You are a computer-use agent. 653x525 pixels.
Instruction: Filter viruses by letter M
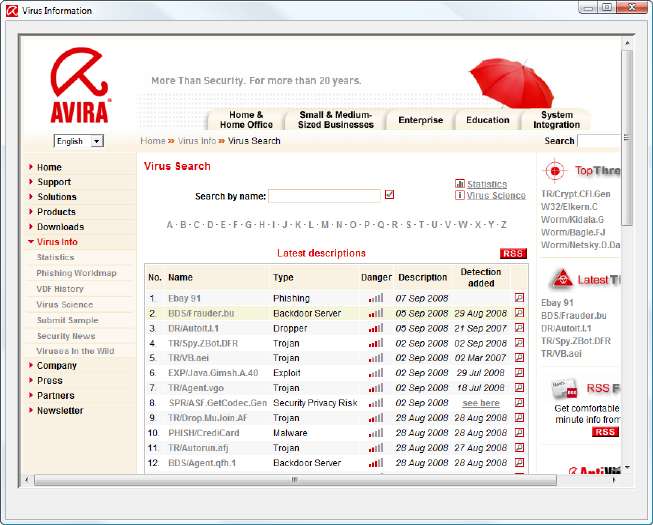[325, 224]
